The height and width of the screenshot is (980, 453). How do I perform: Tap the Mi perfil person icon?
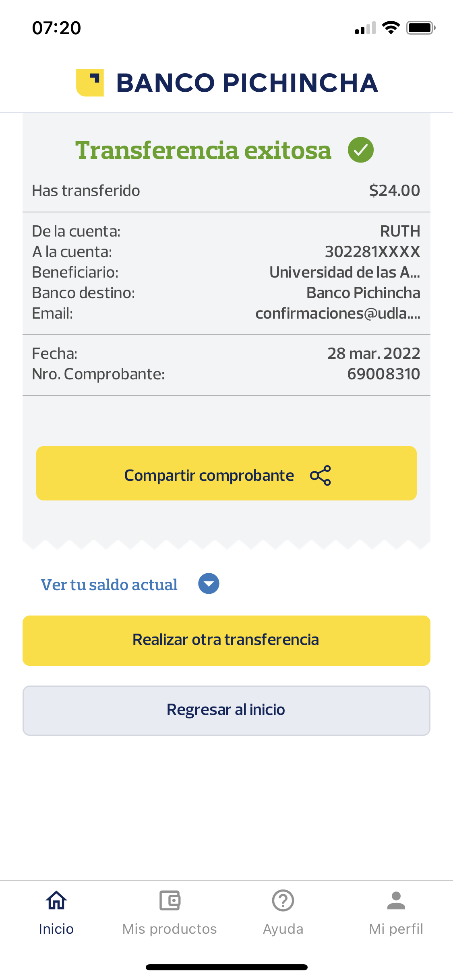396,900
